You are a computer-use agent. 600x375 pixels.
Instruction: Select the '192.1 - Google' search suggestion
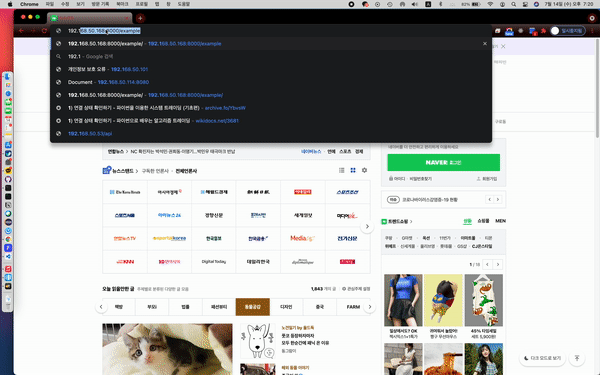271,56
